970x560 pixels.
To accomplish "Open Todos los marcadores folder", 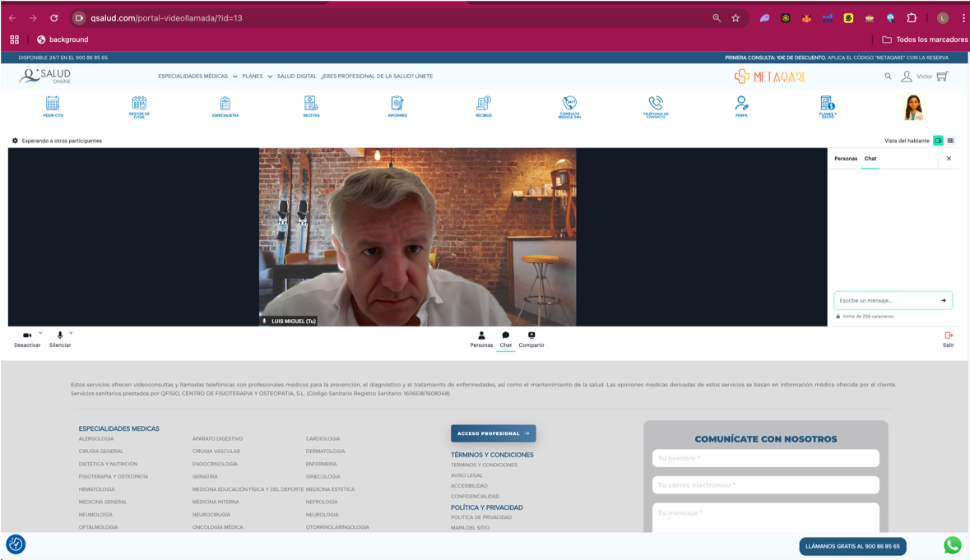I will point(924,39).
